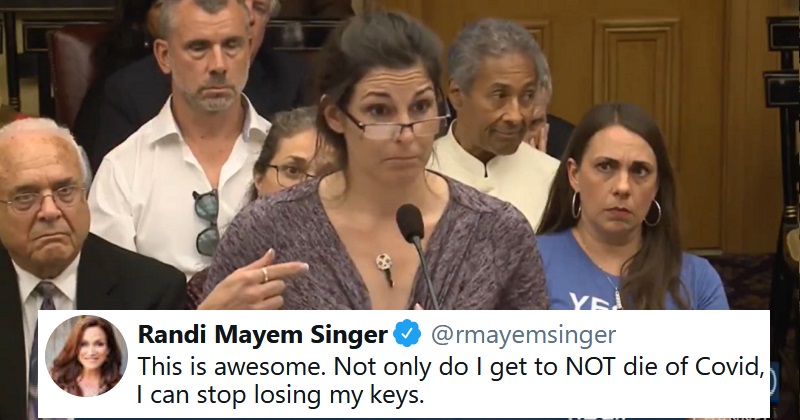The width and height of the screenshot is (800, 420).
Task: Click the @rmayemsinger handle
Action: coord(523,335)
